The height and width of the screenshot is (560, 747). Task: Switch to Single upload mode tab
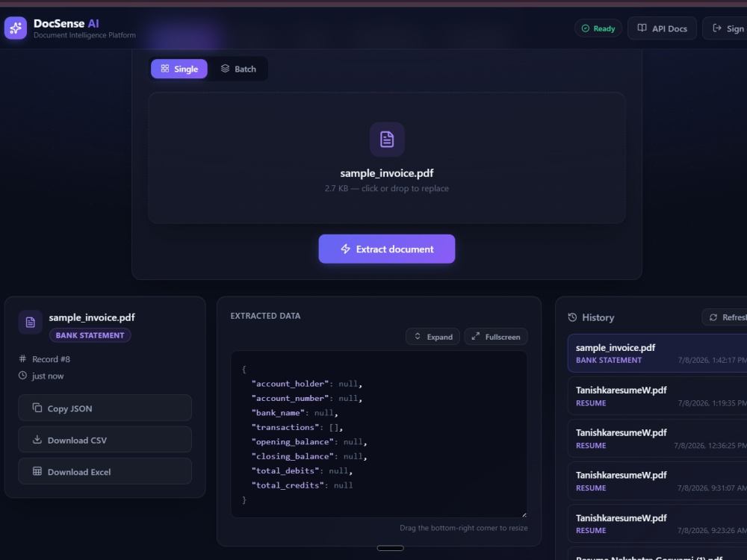pos(179,69)
